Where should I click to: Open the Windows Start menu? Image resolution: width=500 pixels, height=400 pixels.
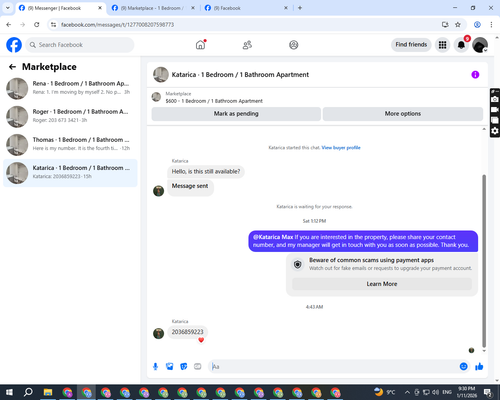(x=9, y=392)
